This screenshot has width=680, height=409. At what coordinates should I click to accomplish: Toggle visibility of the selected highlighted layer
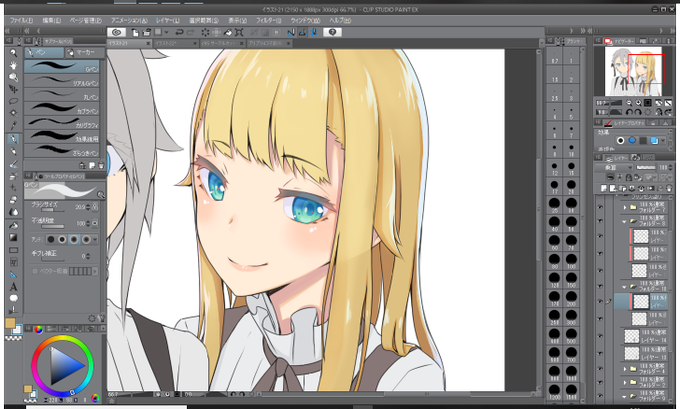tap(600, 301)
